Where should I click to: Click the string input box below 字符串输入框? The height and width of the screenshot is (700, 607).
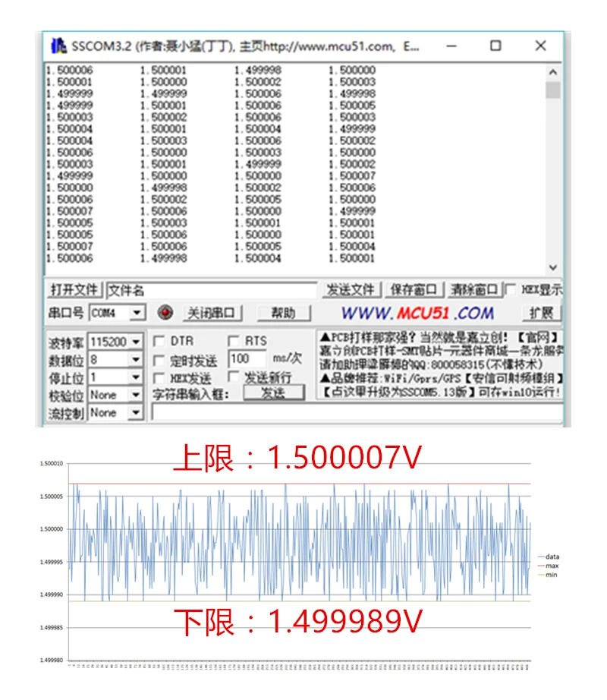pyautogui.click(x=357, y=412)
